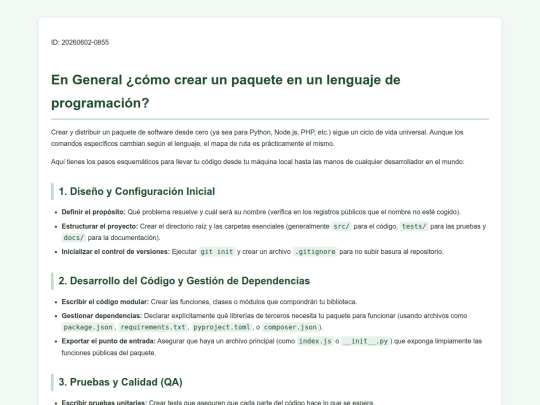Click the code snippet 'docs/'
Viewport: 540px width, 405px height.
tap(74, 238)
